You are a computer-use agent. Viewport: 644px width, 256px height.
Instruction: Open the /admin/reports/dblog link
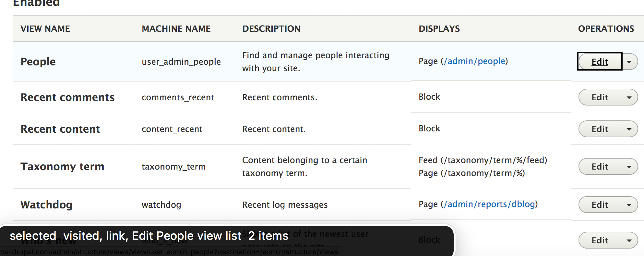point(489,204)
